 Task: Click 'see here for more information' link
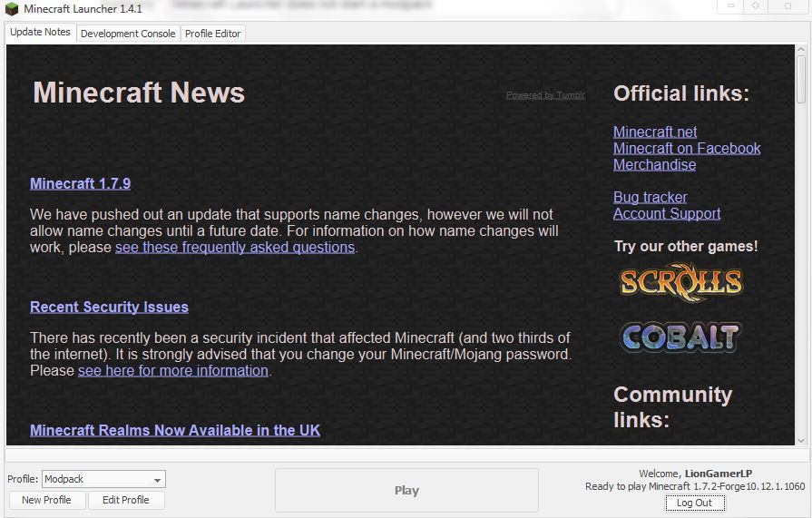[173, 370]
